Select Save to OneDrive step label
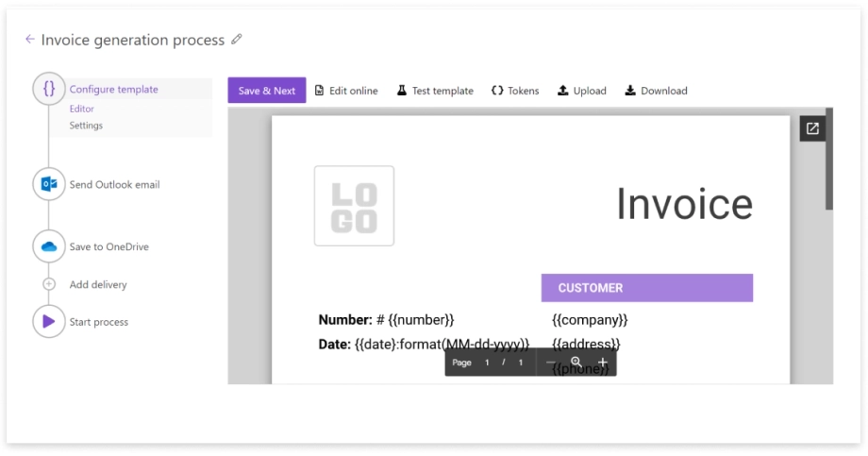This screenshot has height=456, width=868. (109, 246)
